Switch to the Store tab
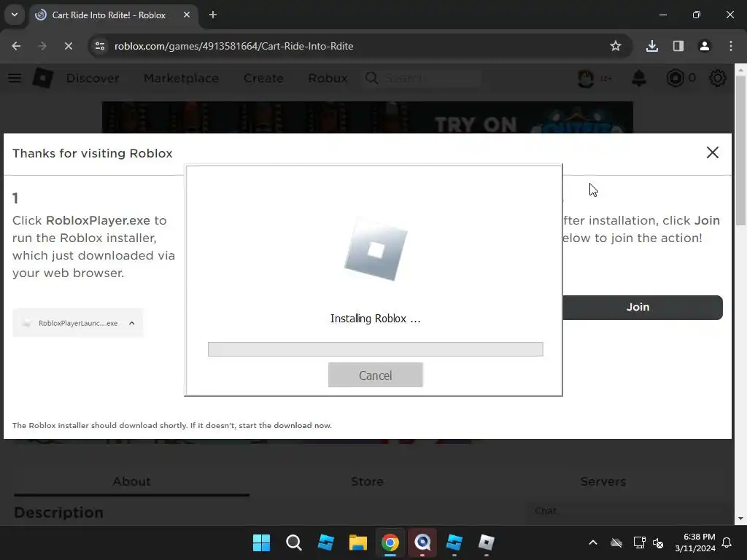 [367, 481]
